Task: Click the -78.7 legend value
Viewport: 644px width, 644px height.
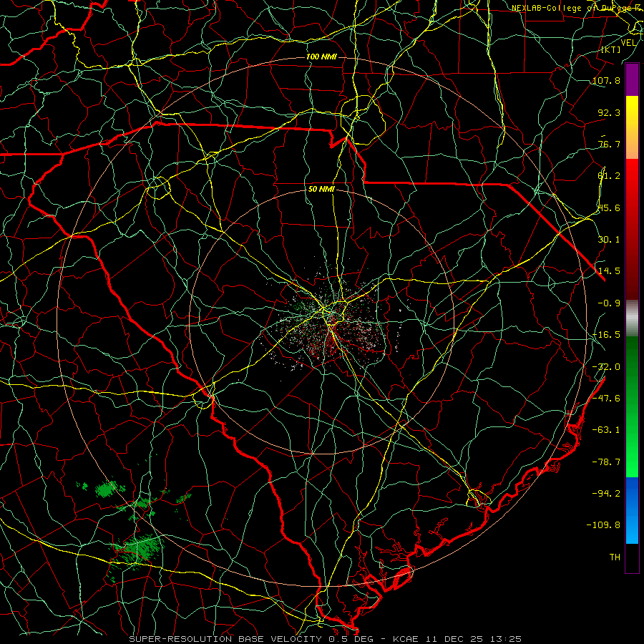Action: pos(606,462)
